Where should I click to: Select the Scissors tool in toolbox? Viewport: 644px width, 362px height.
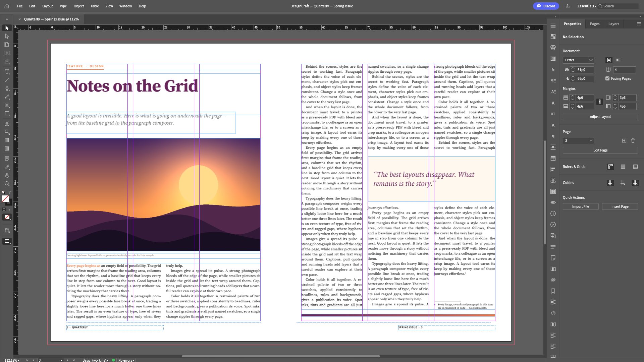click(7, 123)
